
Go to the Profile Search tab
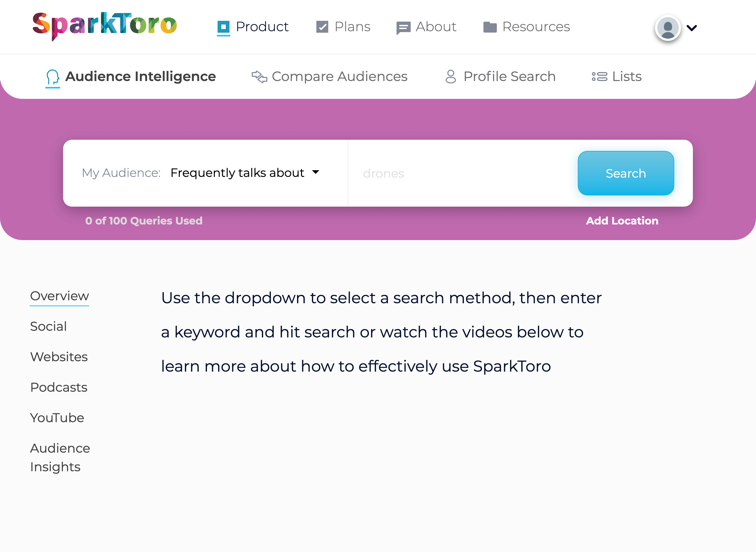500,77
